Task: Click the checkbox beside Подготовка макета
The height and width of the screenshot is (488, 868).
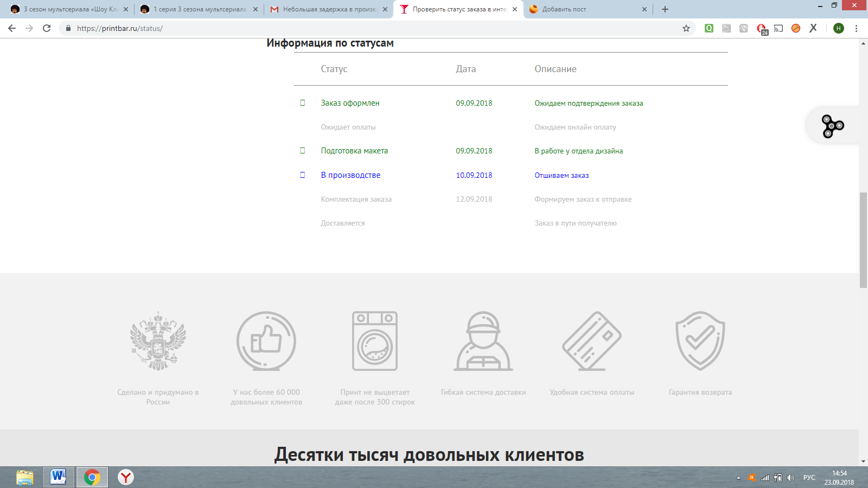Action: pos(303,151)
